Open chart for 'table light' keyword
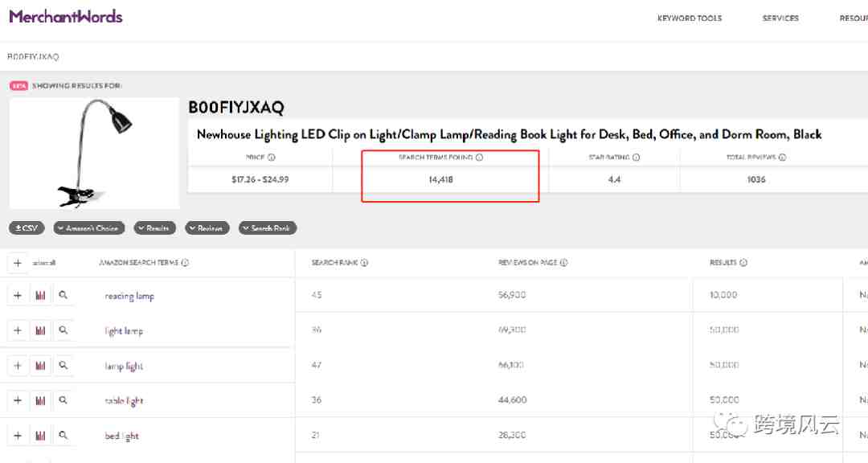868x463 pixels. (x=40, y=400)
